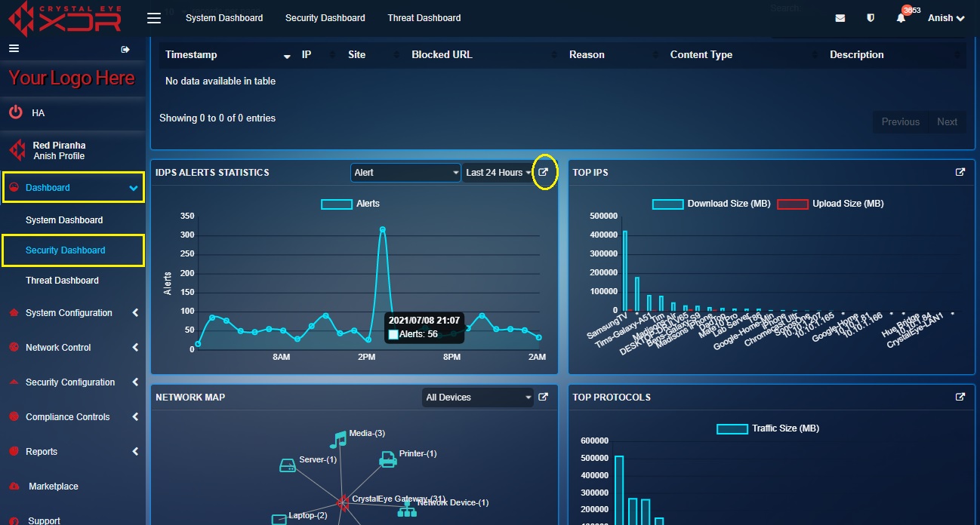Expand the Security Configuration chevron
The height and width of the screenshot is (525, 980).
[135, 382]
